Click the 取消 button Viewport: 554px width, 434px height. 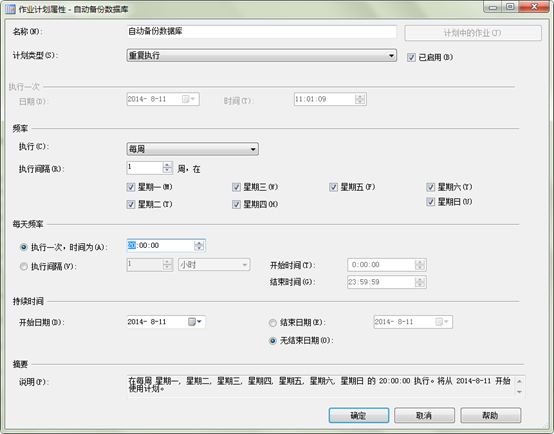[424, 415]
